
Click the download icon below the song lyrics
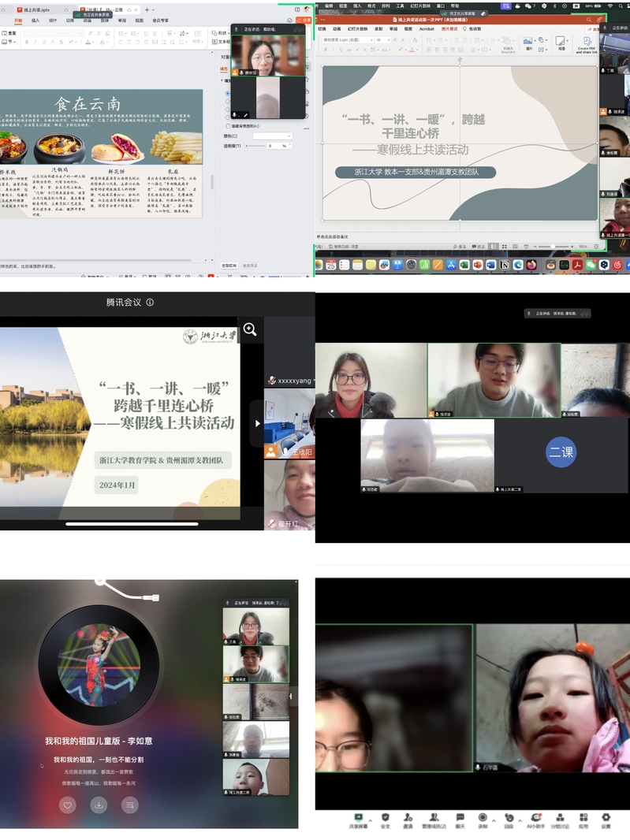click(99, 805)
